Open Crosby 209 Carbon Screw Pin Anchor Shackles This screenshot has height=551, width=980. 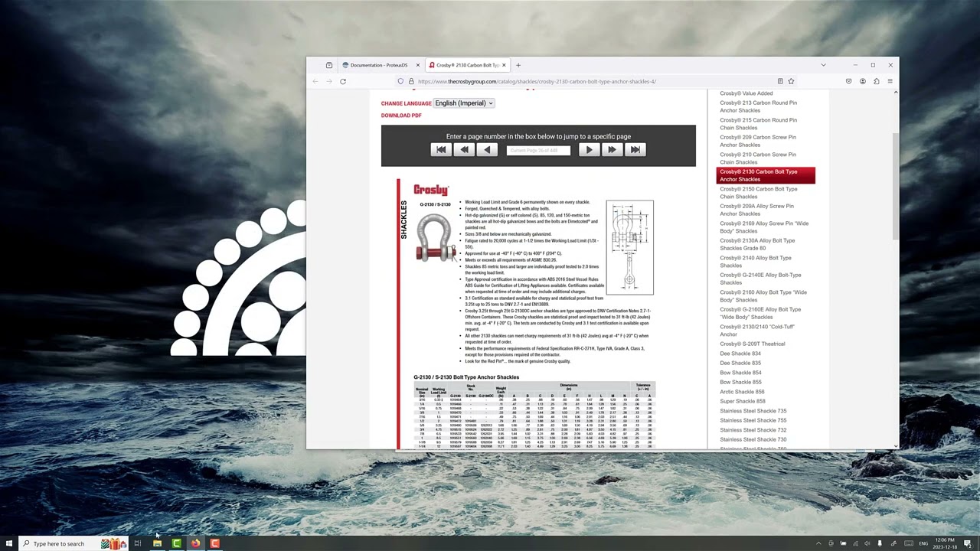[x=758, y=141]
